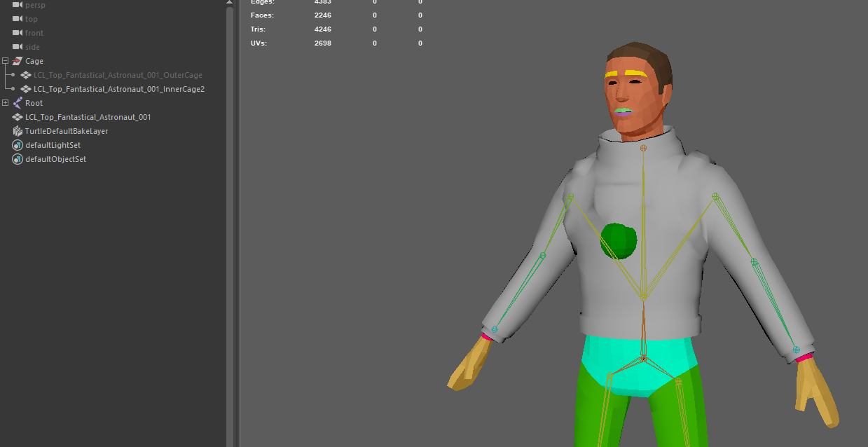Click the camera icon beside side
The width and height of the screenshot is (868, 447).
[18, 47]
